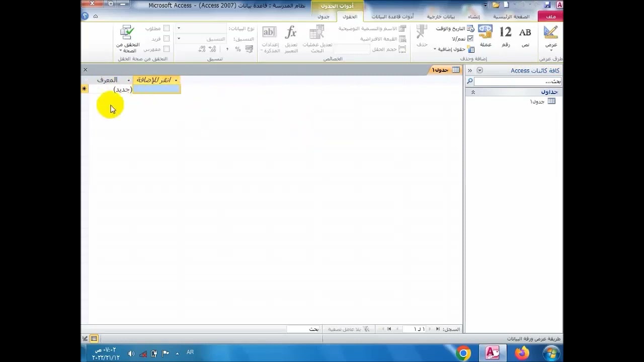The image size is (644, 362).
Task: Click the fx modify expression icon
Action: click(291, 39)
